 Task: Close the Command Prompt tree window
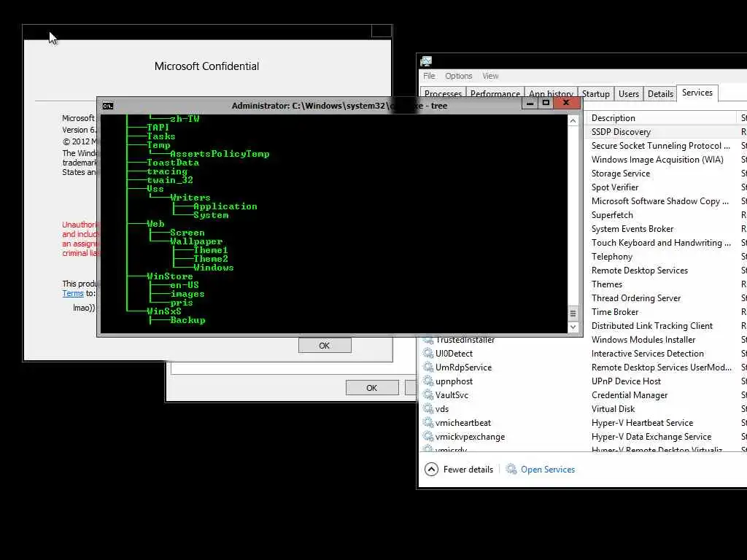pyautogui.click(x=566, y=103)
